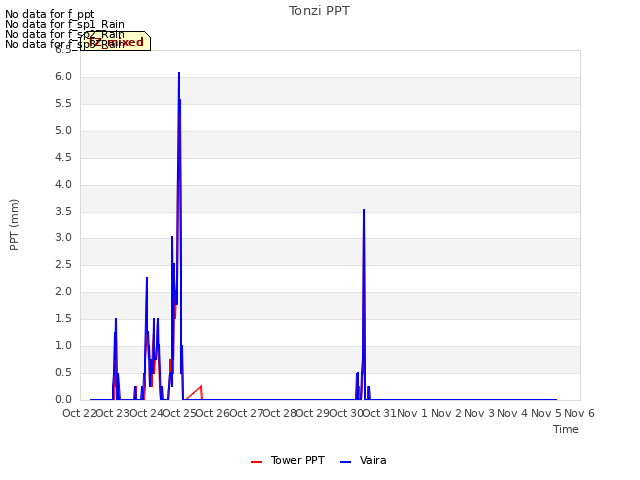Viewport: 640px width, 480px height.
Task: Click the red diagonal line after Oct 25
Action: click(x=193, y=393)
